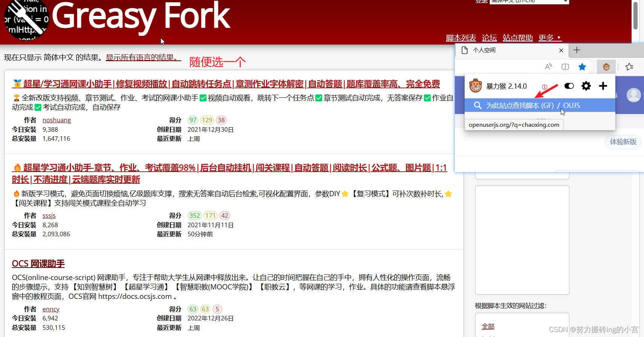Click 为此站点查找脚本 (GF) entry
This screenshot has height=337, width=644.
(x=520, y=105)
